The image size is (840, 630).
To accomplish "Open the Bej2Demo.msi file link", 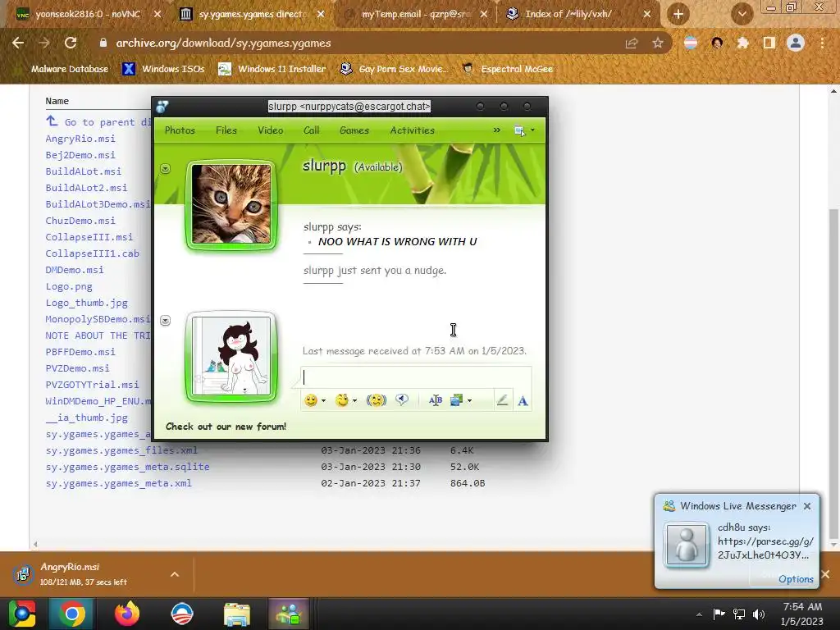I will [80, 155].
